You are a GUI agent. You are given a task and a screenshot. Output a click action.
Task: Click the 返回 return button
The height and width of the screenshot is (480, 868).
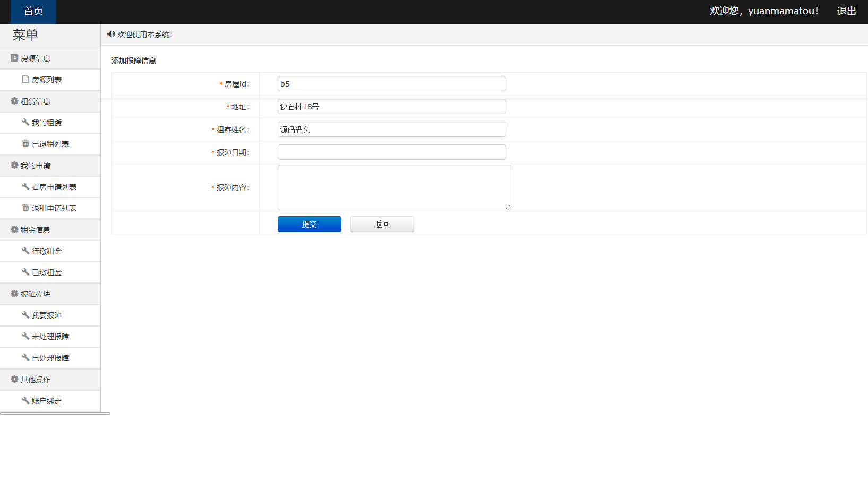click(382, 224)
